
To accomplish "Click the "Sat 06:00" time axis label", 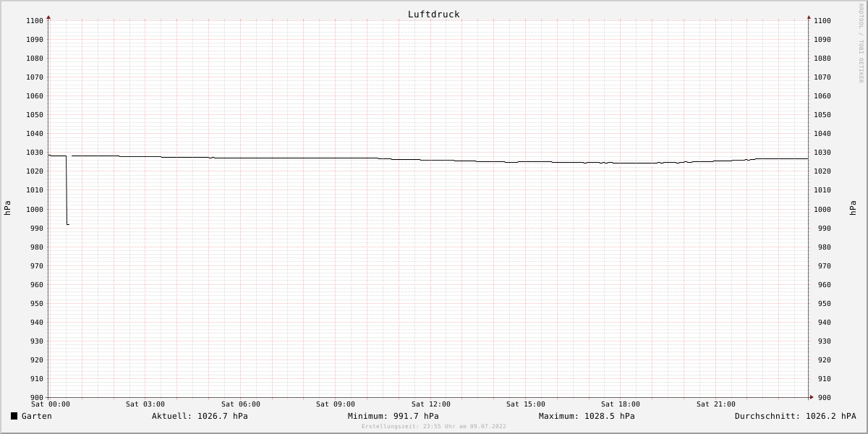I will (241, 404).
